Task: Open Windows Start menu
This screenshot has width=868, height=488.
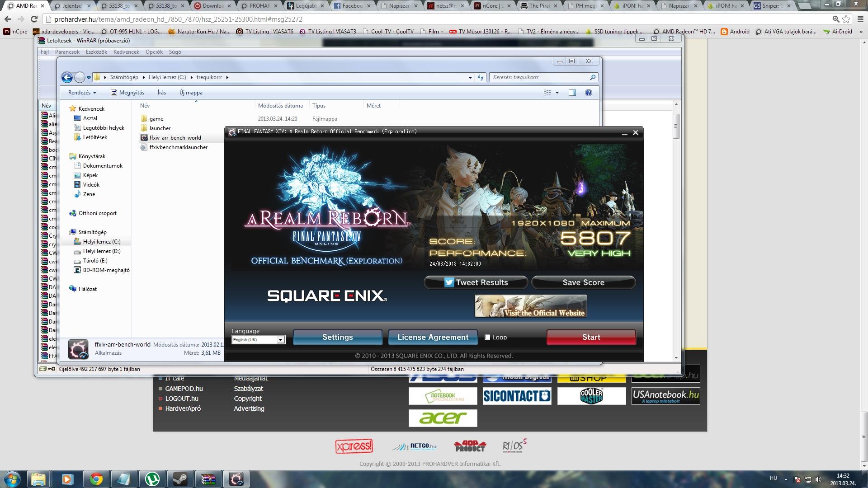Action: [12, 479]
